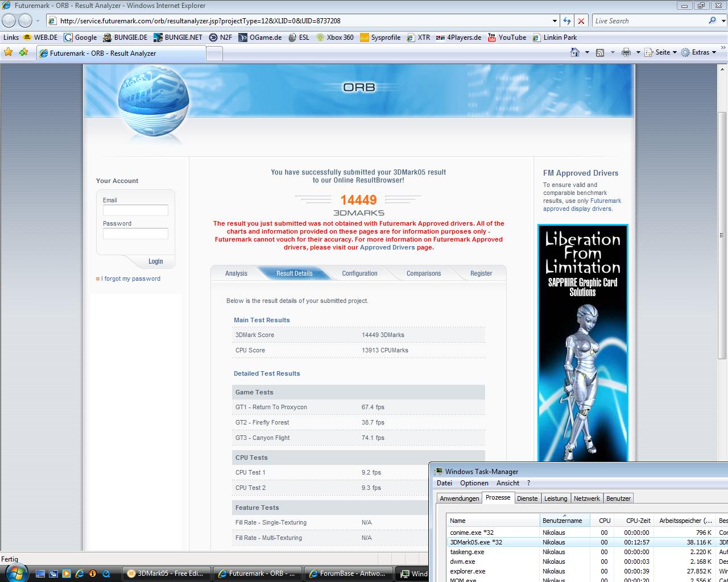Screen dimensions: 728x582
Task: Open the XTR favorites link
Action: point(418,38)
